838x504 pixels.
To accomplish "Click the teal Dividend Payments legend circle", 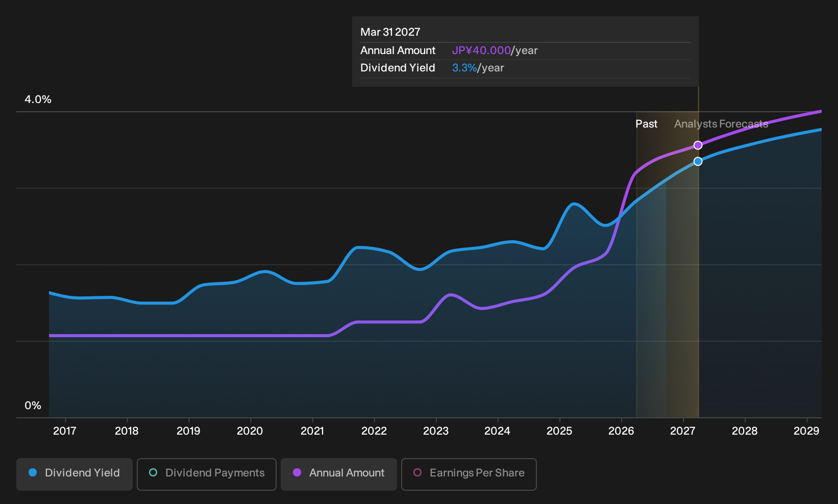I will point(153,473).
